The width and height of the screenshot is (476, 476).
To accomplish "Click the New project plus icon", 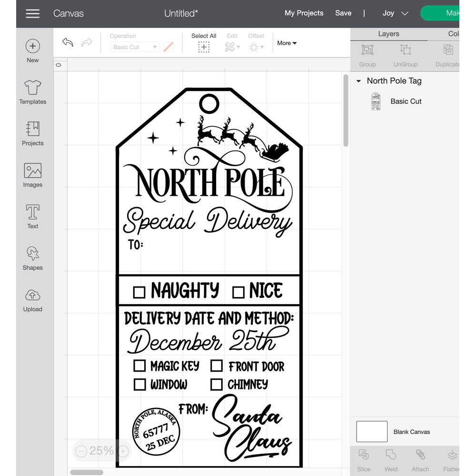I will pos(32,46).
